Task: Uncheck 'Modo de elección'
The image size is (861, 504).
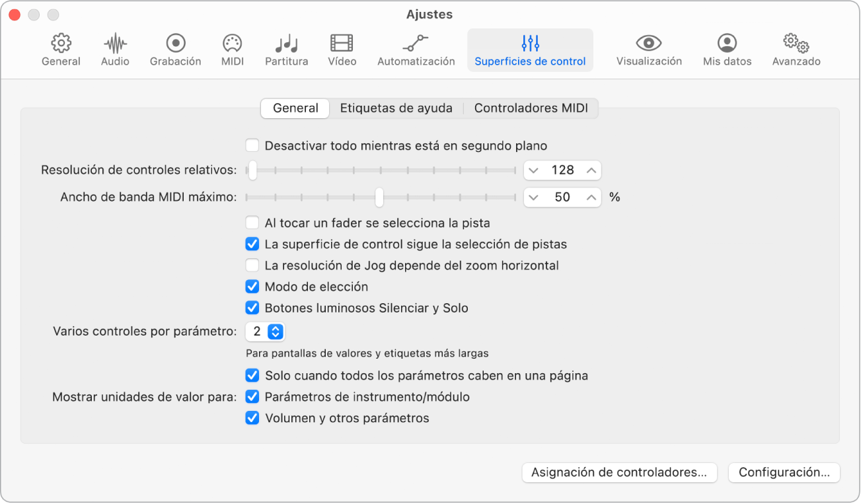Action: (x=252, y=287)
